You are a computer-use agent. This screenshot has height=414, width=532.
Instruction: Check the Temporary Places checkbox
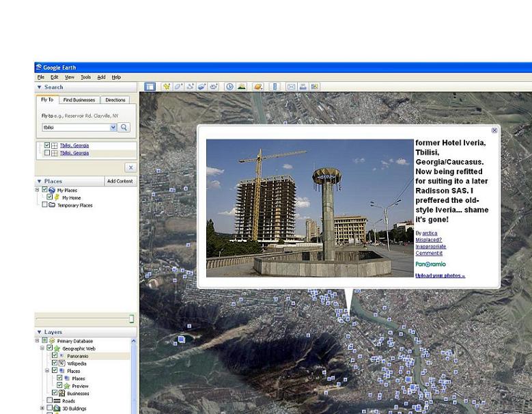tap(44, 205)
